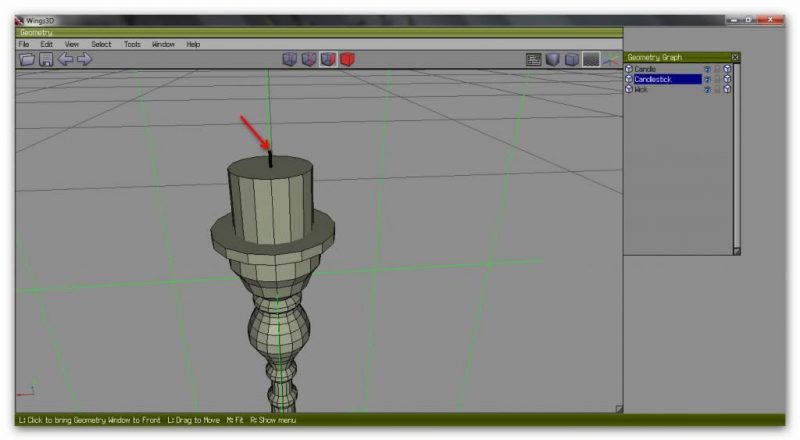Click the Redo right arrow
800x440 pixels.
coord(84,60)
